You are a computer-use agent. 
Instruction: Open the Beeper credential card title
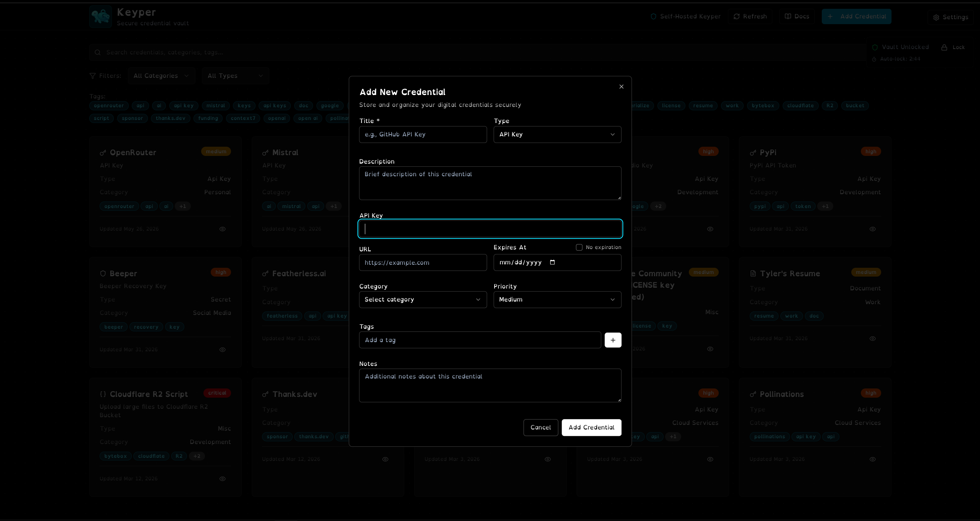click(x=123, y=274)
